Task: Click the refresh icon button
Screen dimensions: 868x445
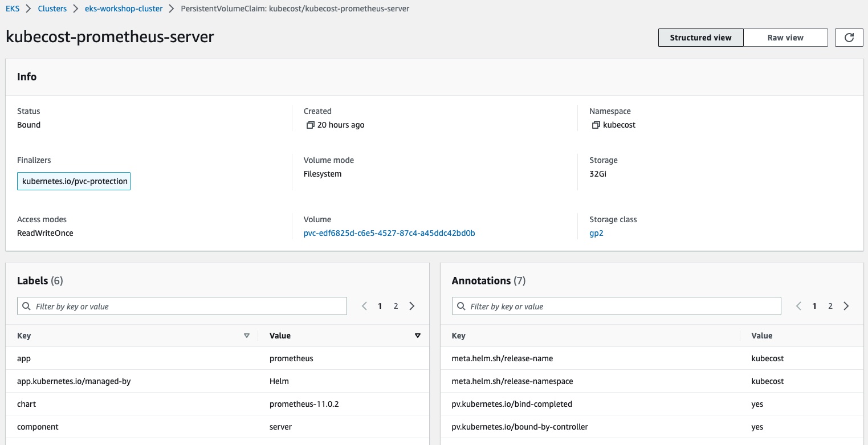Action: click(849, 38)
